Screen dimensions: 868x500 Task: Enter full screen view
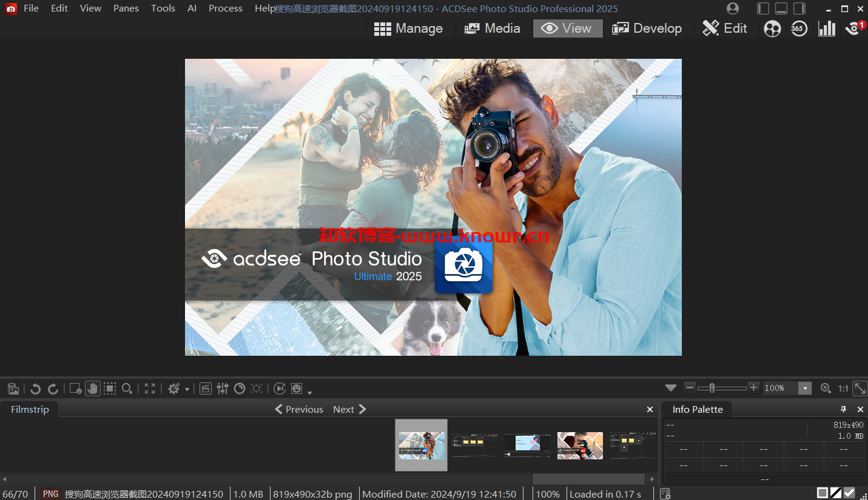pyautogui.click(x=150, y=388)
